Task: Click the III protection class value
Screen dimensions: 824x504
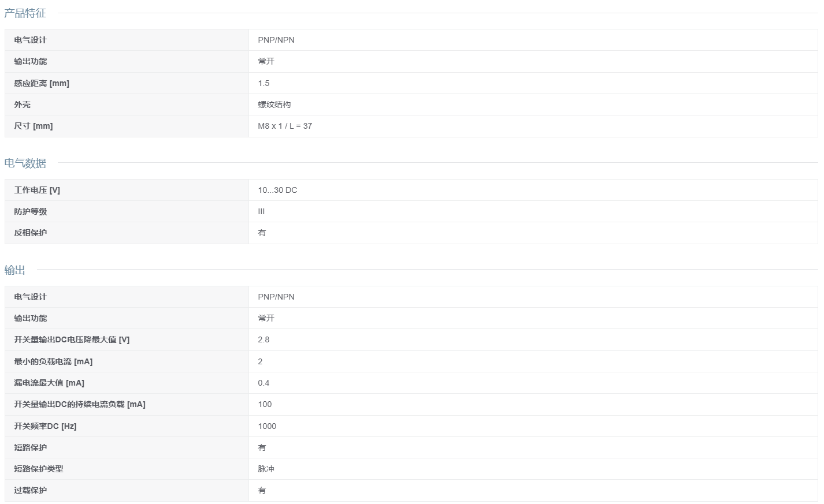Action: click(261, 211)
